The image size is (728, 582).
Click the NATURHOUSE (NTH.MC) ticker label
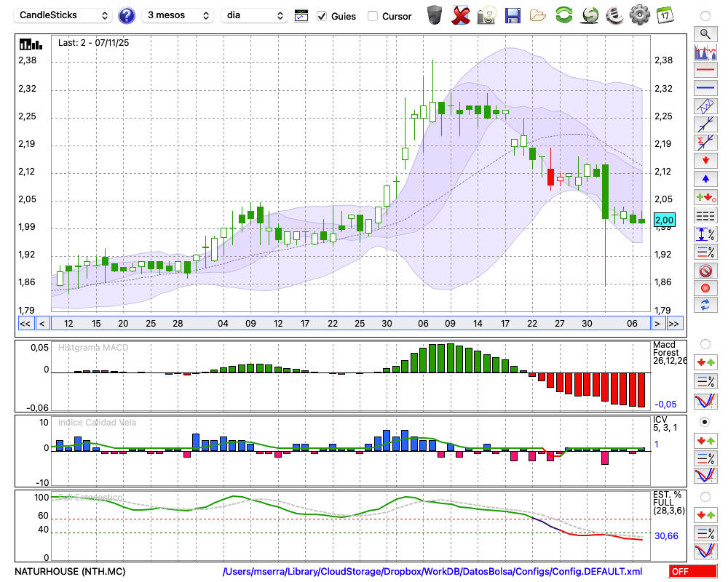tap(70, 571)
